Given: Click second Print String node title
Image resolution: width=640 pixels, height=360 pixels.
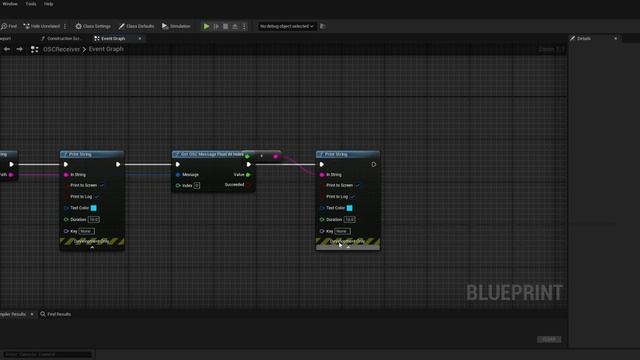Looking at the screenshot, I should (x=336, y=154).
